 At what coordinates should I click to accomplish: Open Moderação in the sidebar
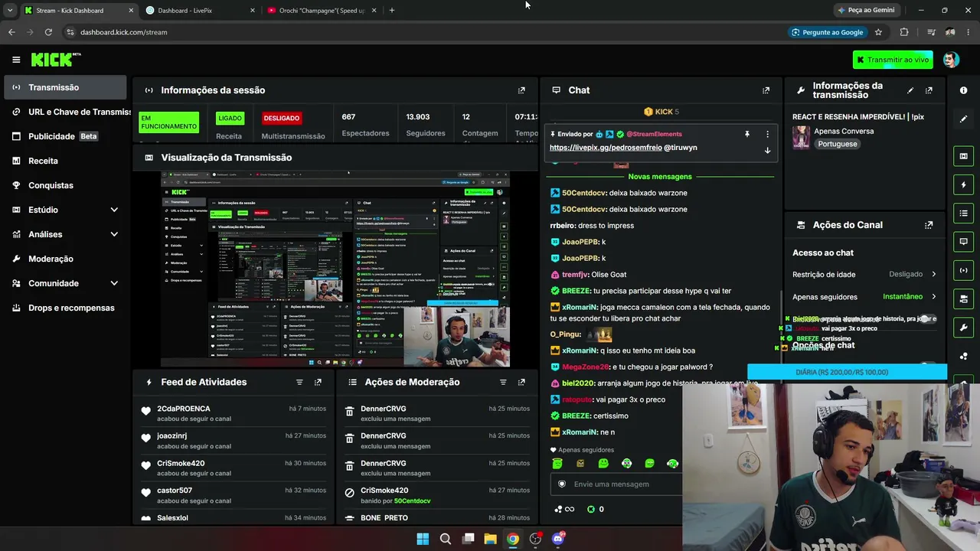click(x=64, y=259)
